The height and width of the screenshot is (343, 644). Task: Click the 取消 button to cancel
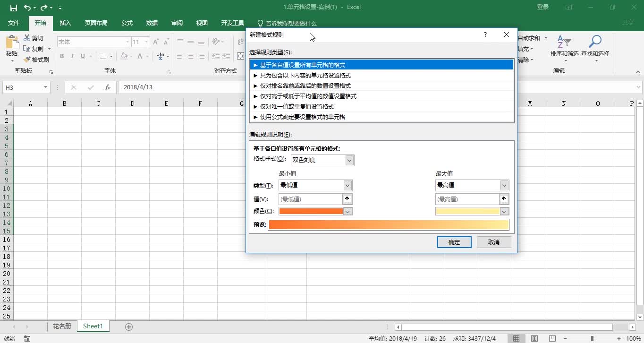coord(493,241)
